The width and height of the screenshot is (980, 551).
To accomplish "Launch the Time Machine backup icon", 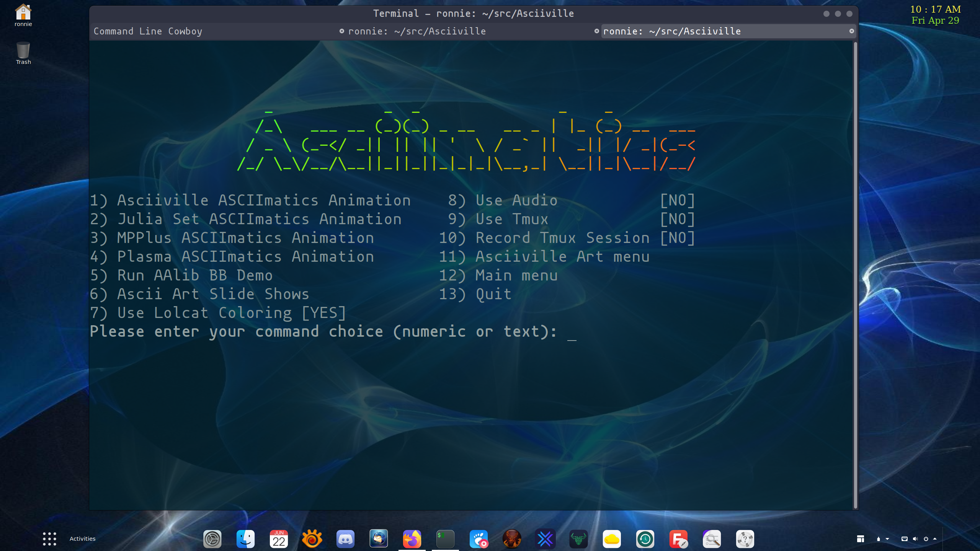I will (x=645, y=539).
